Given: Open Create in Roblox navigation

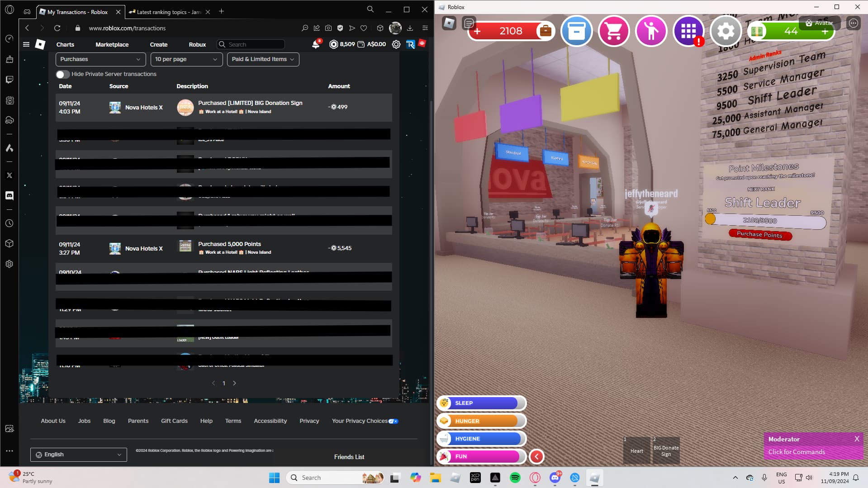Looking at the screenshot, I should click(x=159, y=44).
